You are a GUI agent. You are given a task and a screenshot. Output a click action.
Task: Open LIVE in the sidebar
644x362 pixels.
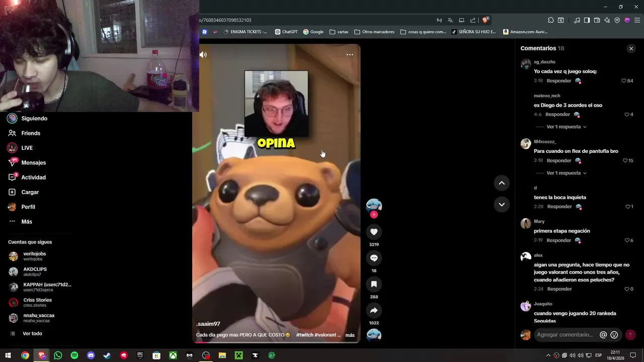click(x=27, y=148)
